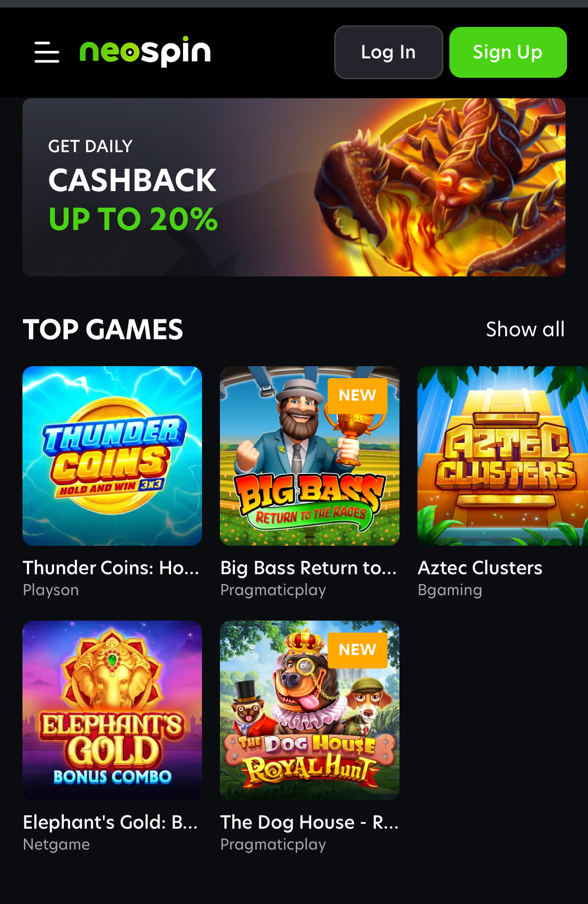
Task: Click NEW badge on Dog House game
Action: (358, 650)
